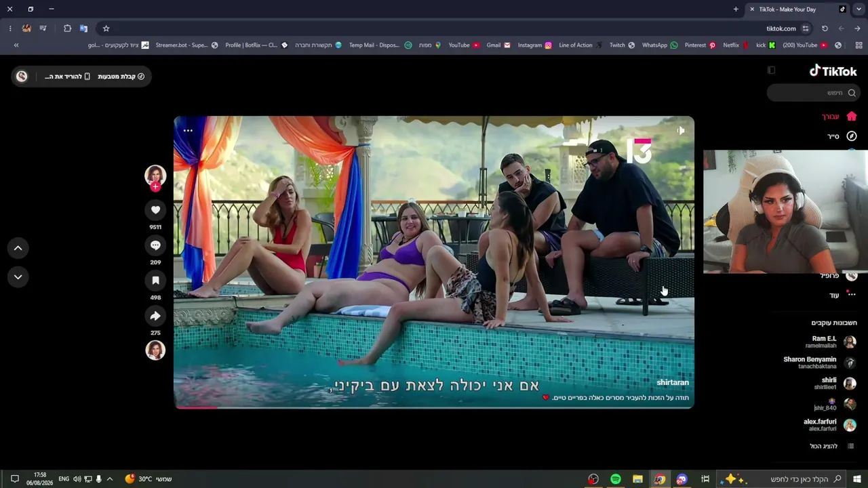The width and height of the screenshot is (868, 488).
Task: Bookmark this page with the star icon
Action: (x=106, y=28)
